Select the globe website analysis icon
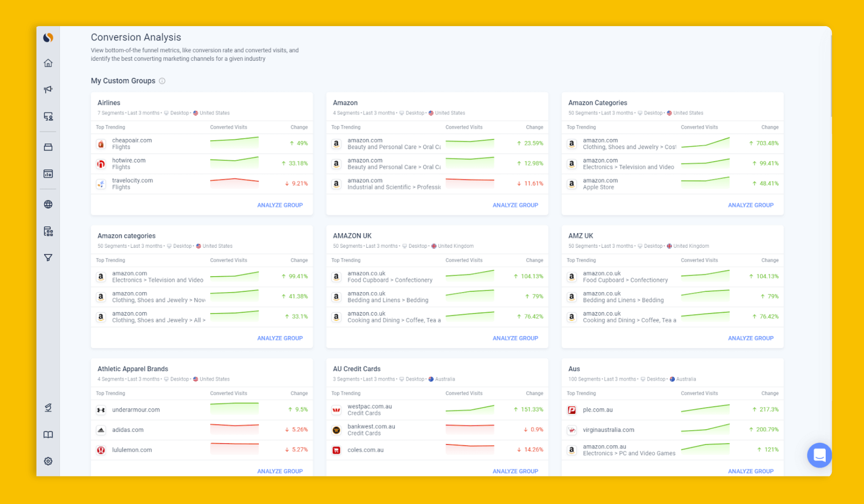 pyautogui.click(x=48, y=204)
